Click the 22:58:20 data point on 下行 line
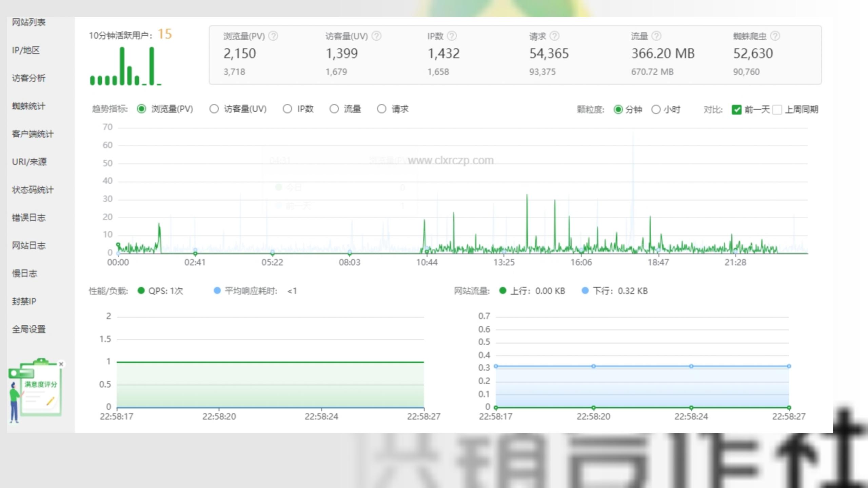Screen dimensions: 868x488 point(593,366)
